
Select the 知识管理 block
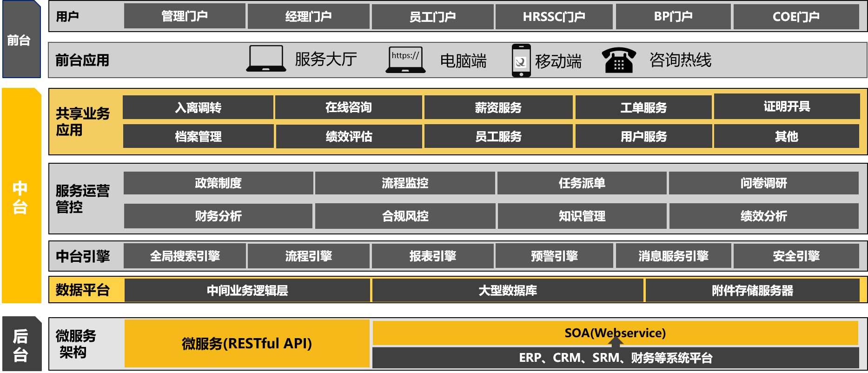coord(582,216)
